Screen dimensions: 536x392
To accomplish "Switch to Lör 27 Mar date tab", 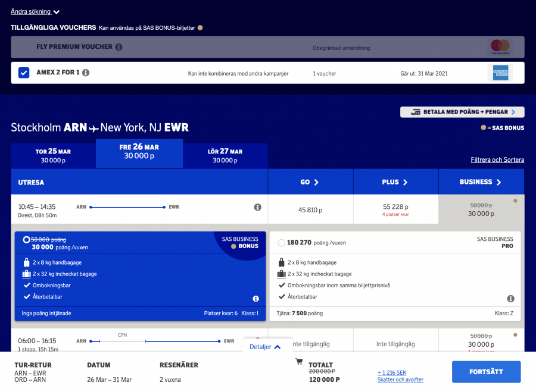I will click(225, 156).
